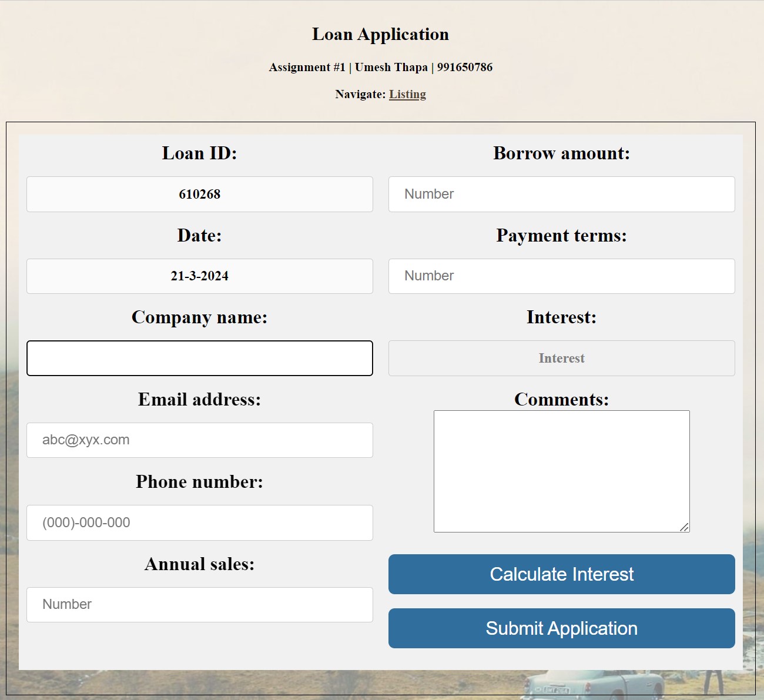Click the "Comments:" label

pyautogui.click(x=561, y=400)
